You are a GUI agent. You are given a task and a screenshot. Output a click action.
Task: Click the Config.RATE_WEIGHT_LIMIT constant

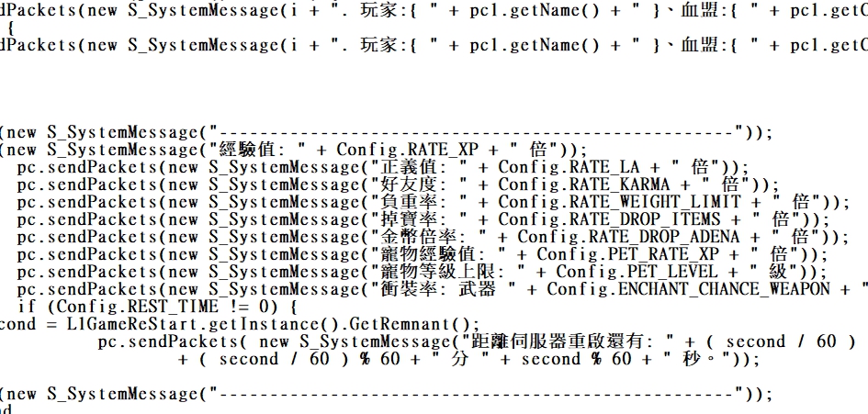tap(619, 202)
